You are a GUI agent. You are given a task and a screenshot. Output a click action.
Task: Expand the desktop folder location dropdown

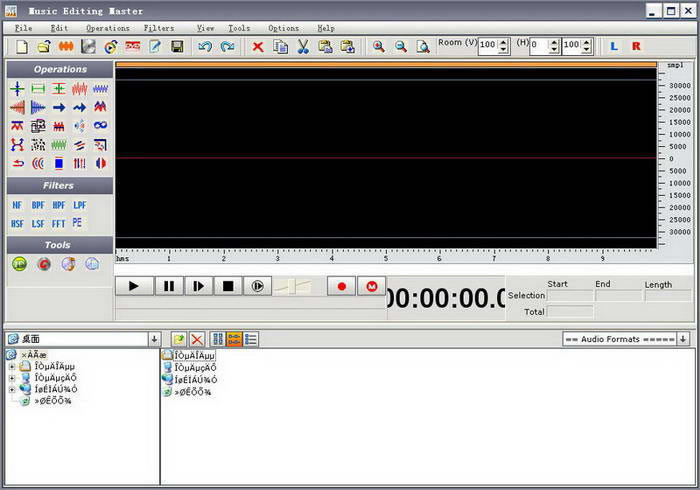154,340
